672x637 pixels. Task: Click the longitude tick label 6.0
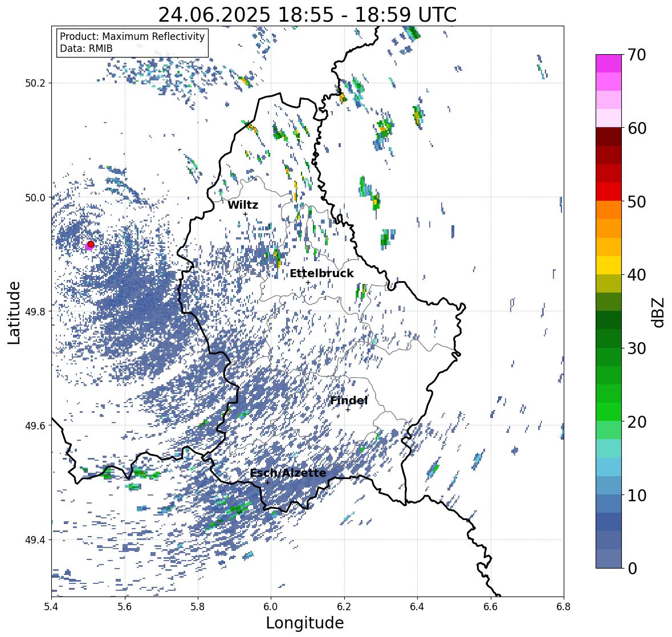click(x=271, y=607)
